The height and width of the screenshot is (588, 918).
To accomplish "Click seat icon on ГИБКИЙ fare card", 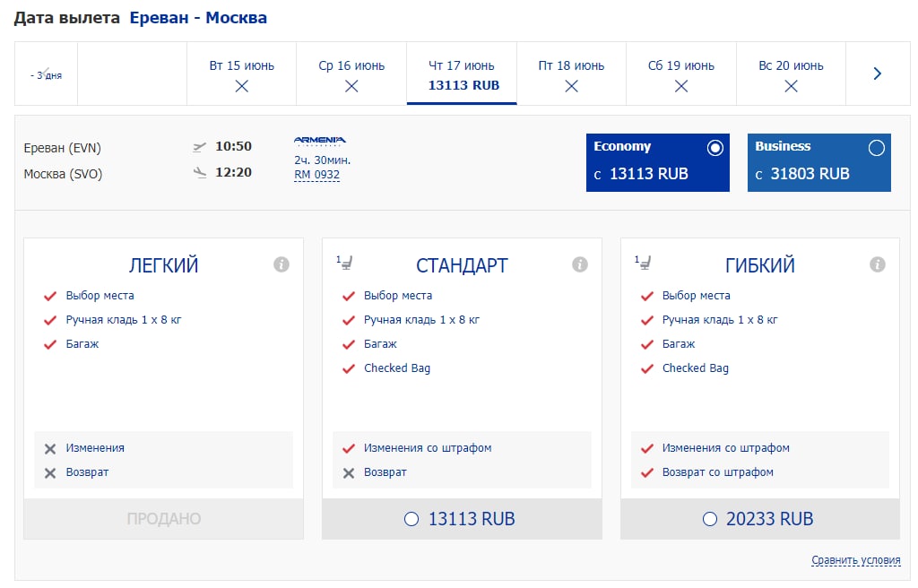I will point(644,262).
